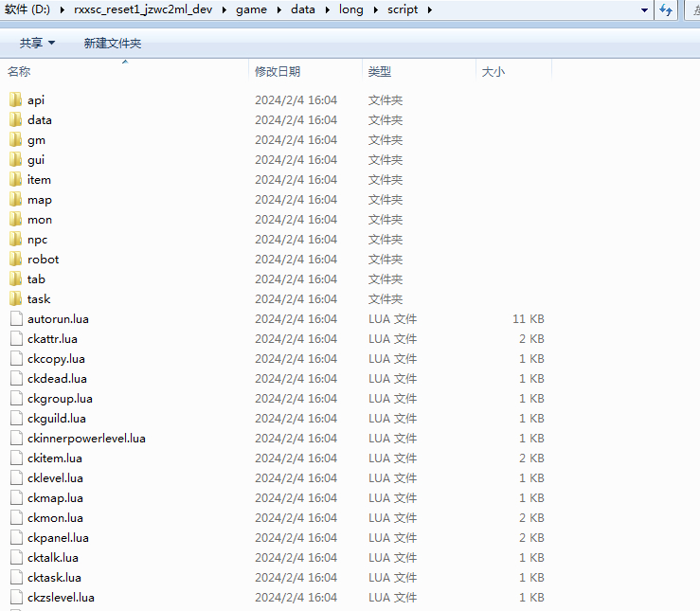This screenshot has height=611, width=700.
Task: Click the npc folder icon
Action: click(x=15, y=239)
